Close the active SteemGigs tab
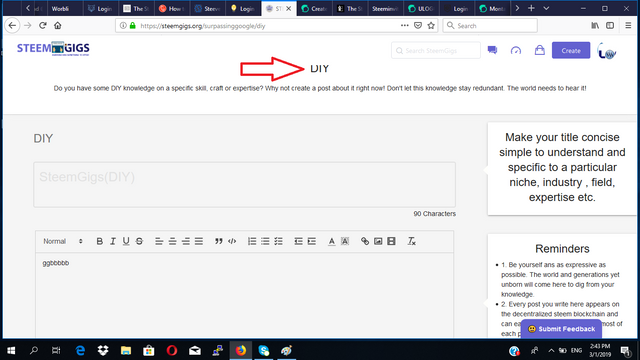 [x=289, y=9]
